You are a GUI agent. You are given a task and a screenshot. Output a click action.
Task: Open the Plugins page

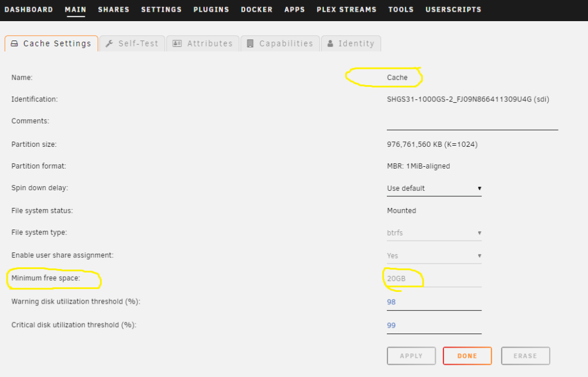211,9
